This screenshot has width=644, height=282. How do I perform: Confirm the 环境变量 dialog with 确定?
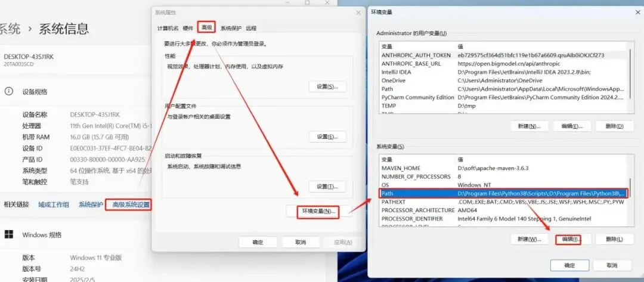[569, 265]
